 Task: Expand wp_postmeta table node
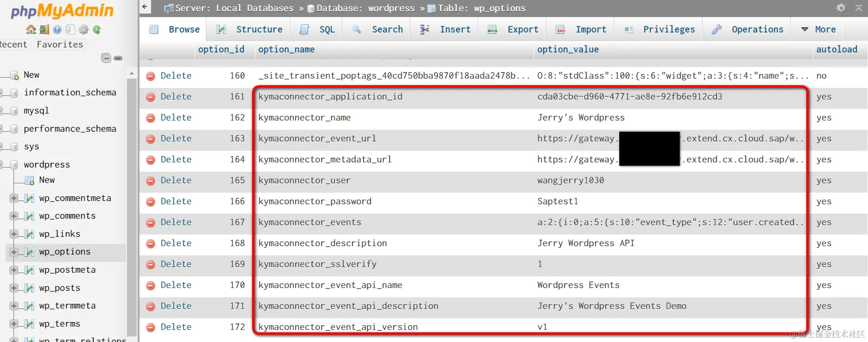coord(14,270)
